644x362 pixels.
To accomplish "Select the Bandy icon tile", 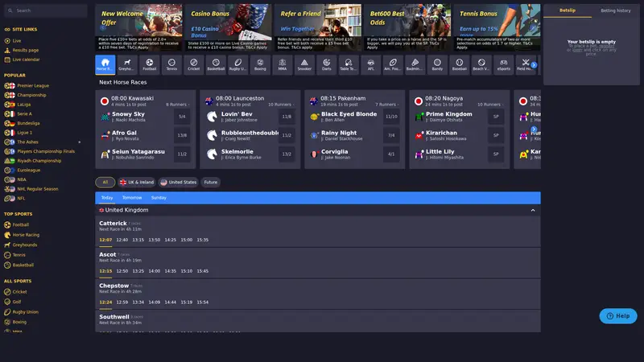I will pos(437,65).
